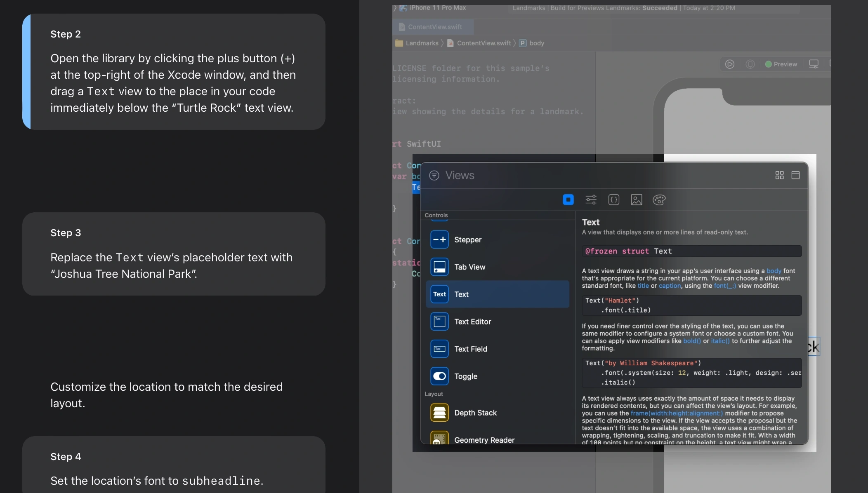
Task: Click the preview on device monitor icon
Action: tap(814, 64)
